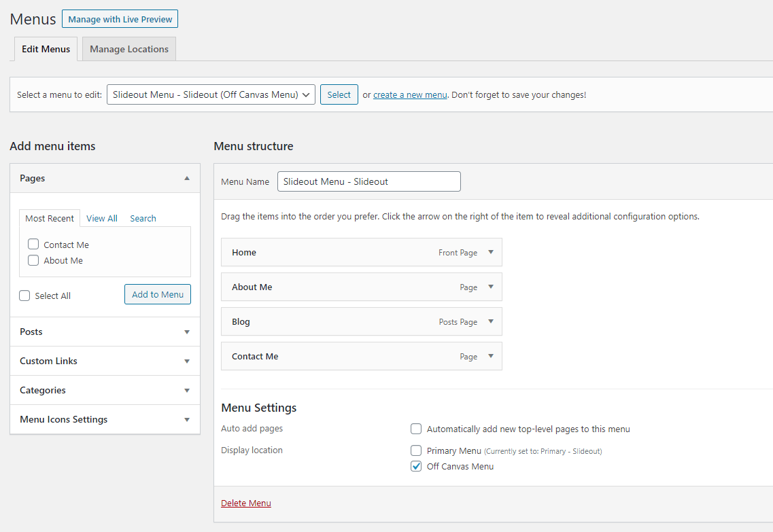Expand the Posts panel
The height and width of the screenshot is (532, 773).
(x=187, y=332)
